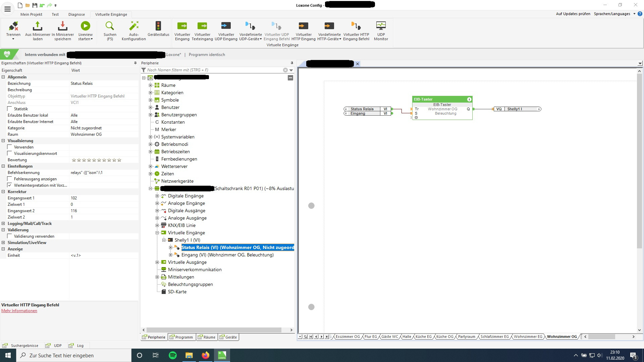644x362 pixels.
Task: Click Auf Updates prüfen
Action: click(x=573, y=14)
